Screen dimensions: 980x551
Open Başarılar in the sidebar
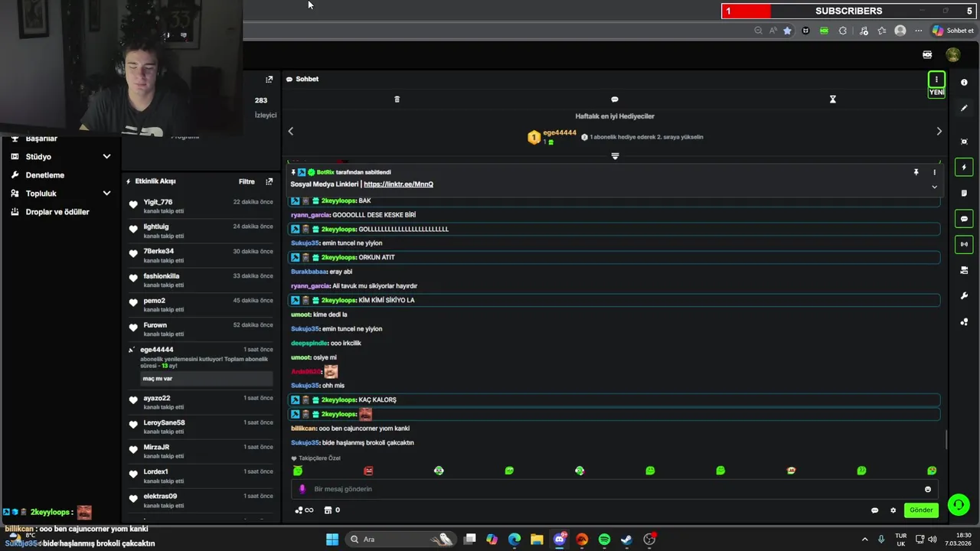41,139
